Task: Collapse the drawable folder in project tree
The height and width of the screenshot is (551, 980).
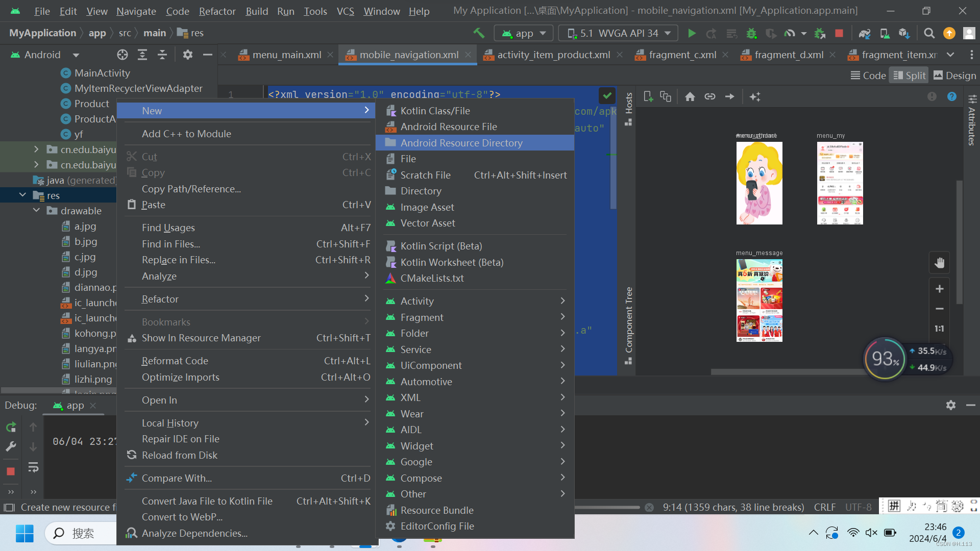Action: point(36,211)
